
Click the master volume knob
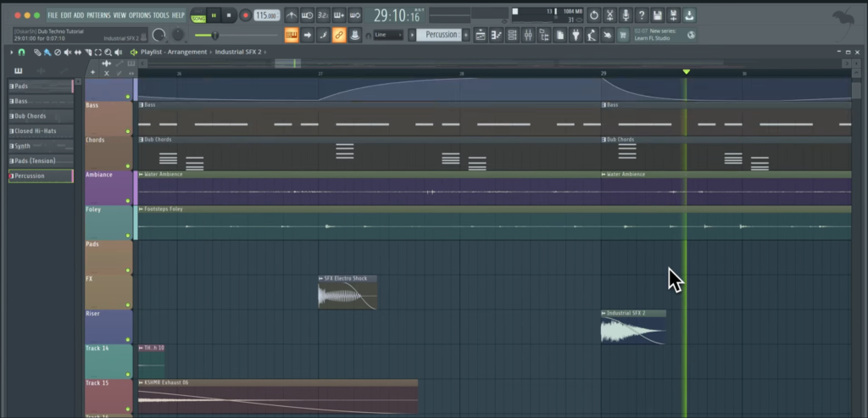click(x=159, y=36)
